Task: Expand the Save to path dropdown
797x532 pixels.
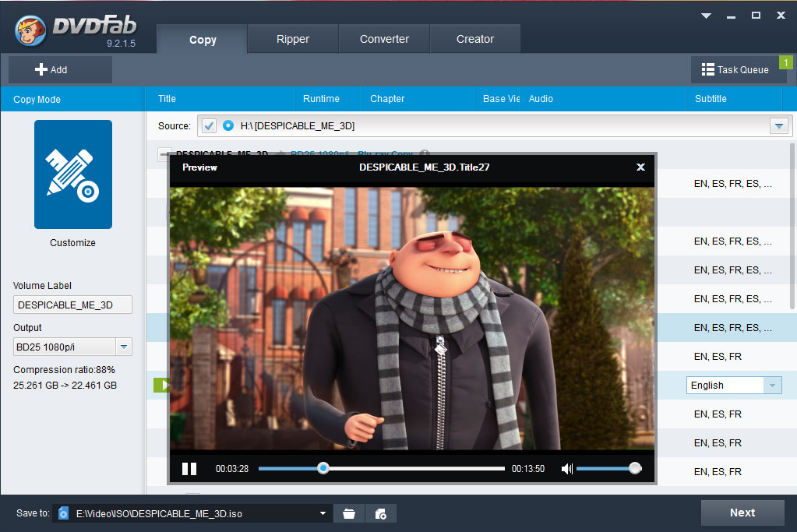Action: click(323, 513)
